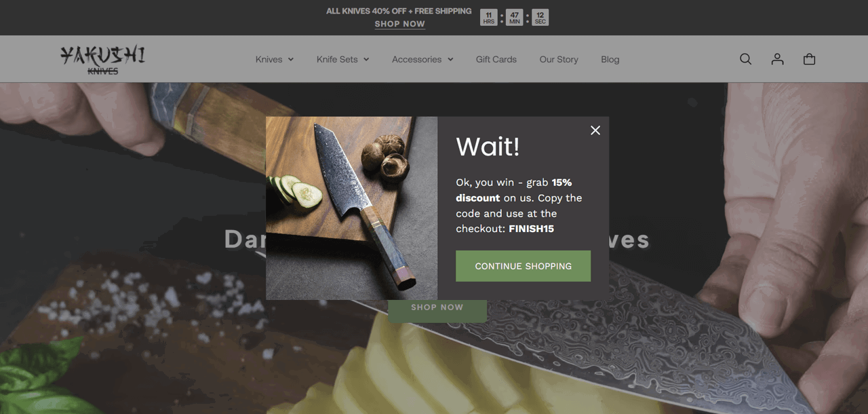Click the Accessories menu chevron arrow

point(450,60)
